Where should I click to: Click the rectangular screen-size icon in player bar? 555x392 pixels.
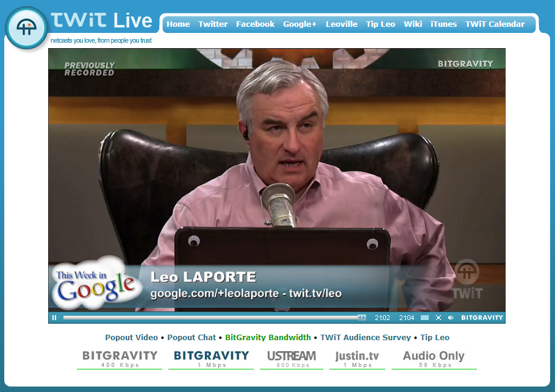tap(424, 318)
